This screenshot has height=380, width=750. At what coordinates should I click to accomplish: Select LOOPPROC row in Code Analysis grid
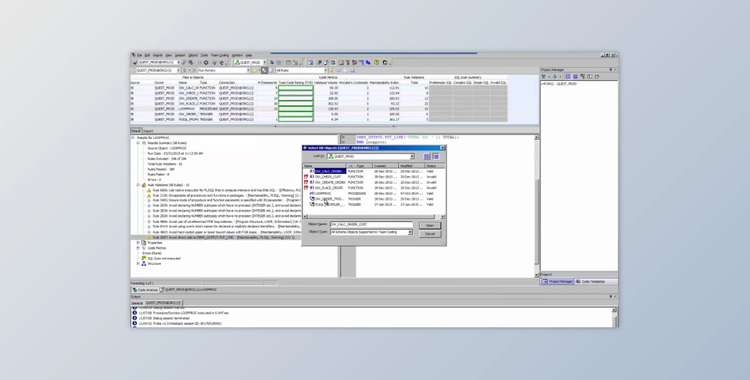(319, 109)
